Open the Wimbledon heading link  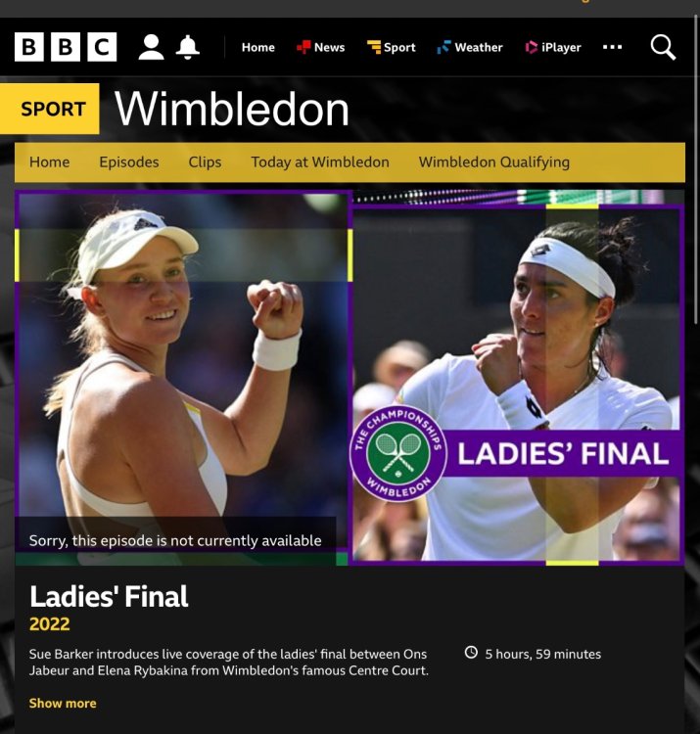[232, 109]
